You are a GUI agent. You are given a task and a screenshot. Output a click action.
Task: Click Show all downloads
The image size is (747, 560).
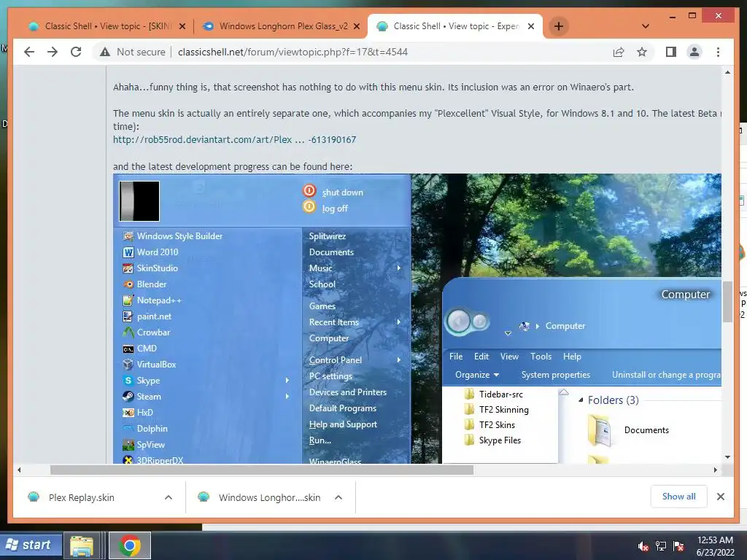(x=679, y=497)
